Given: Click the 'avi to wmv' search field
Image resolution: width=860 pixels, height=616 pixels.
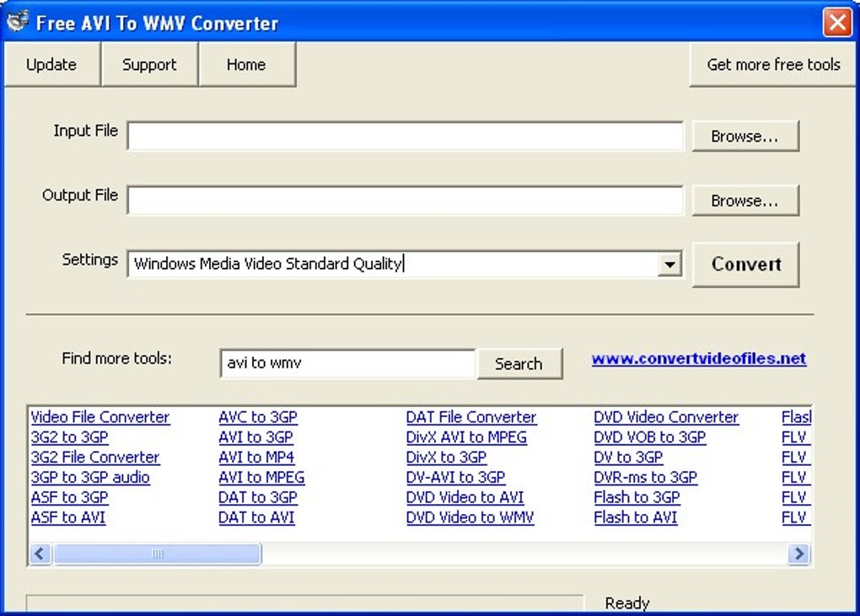Looking at the screenshot, I should 347,363.
